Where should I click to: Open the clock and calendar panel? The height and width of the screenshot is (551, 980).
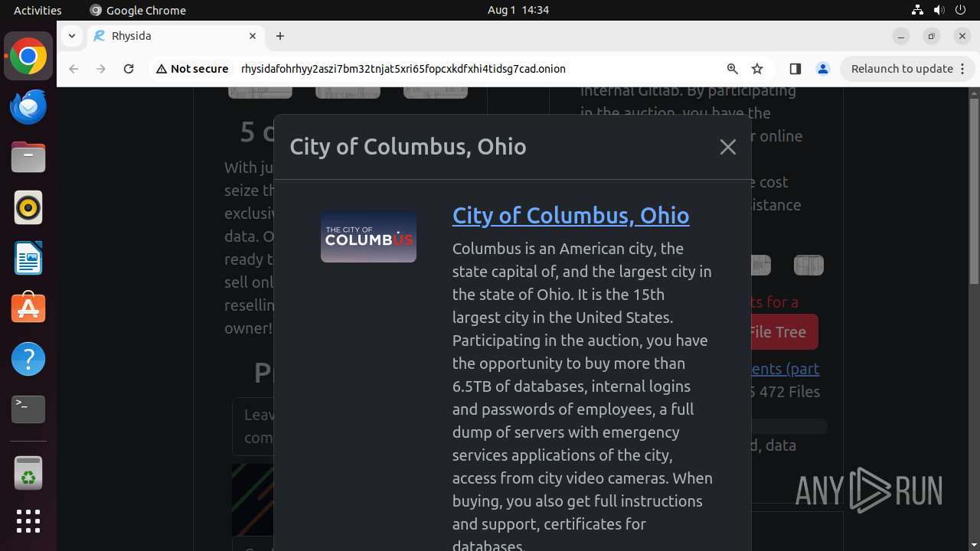tap(518, 10)
